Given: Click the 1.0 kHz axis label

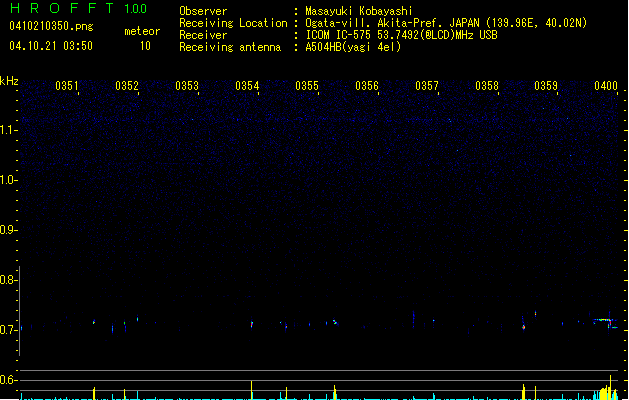Looking at the screenshot, I should [x=8, y=180].
